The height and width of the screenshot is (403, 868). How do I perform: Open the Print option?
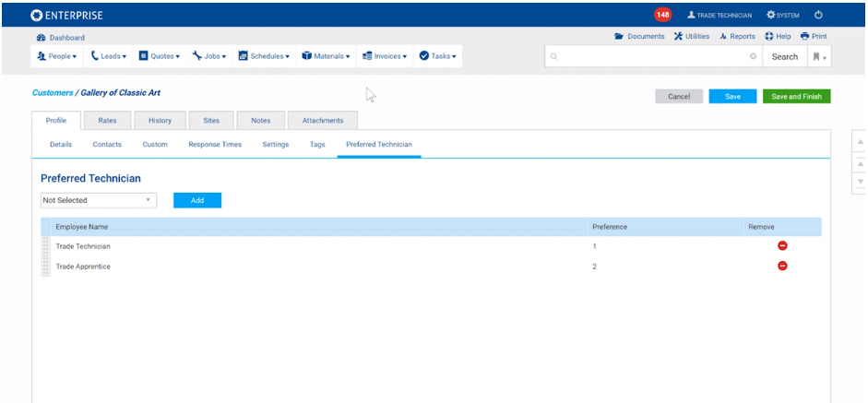click(x=814, y=37)
